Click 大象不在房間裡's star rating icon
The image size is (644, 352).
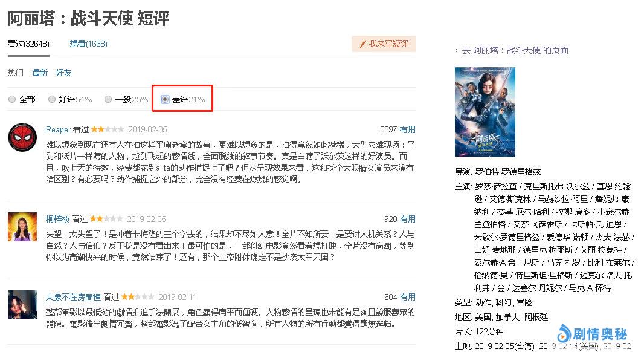tap(138, 297)
